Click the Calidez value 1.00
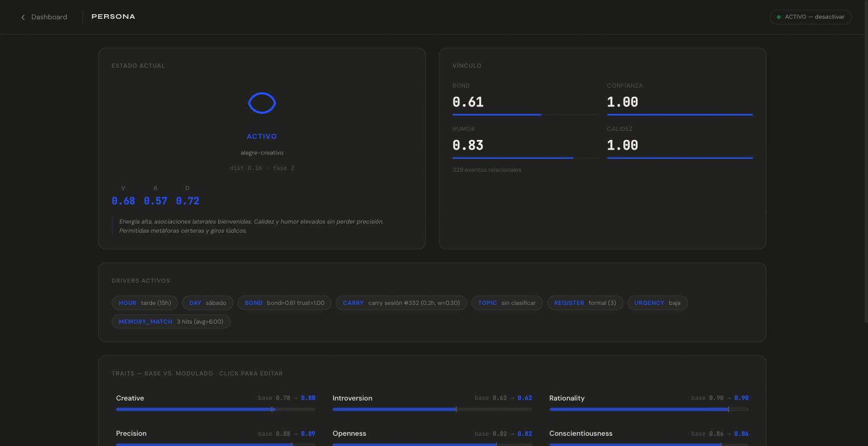868x446 pixels. point(623,145)
